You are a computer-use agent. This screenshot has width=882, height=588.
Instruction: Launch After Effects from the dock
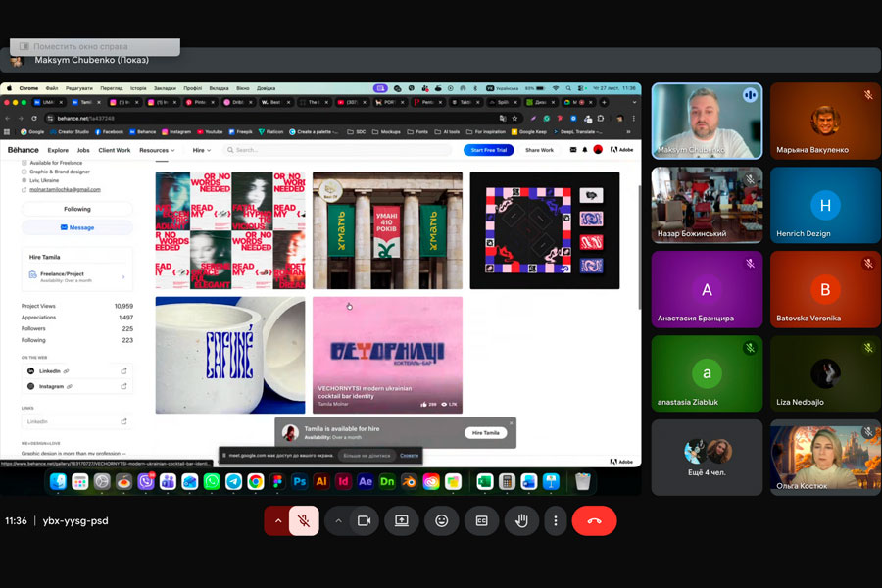[366, 481]
